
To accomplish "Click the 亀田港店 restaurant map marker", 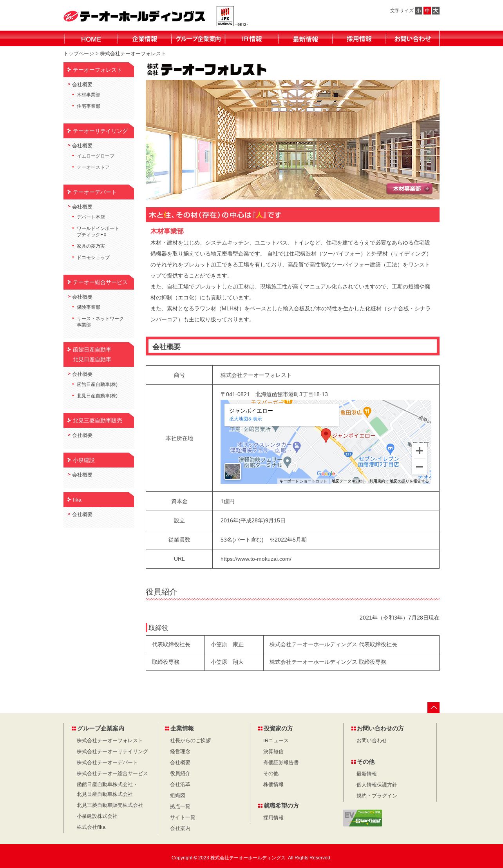I will coord(367,412).
